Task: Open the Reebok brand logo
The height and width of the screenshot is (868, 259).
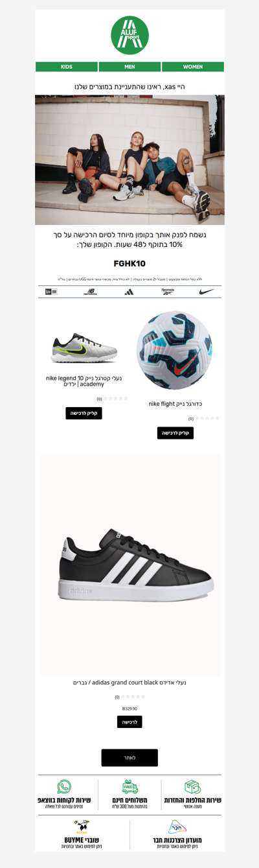Action: tap(168, 292)
